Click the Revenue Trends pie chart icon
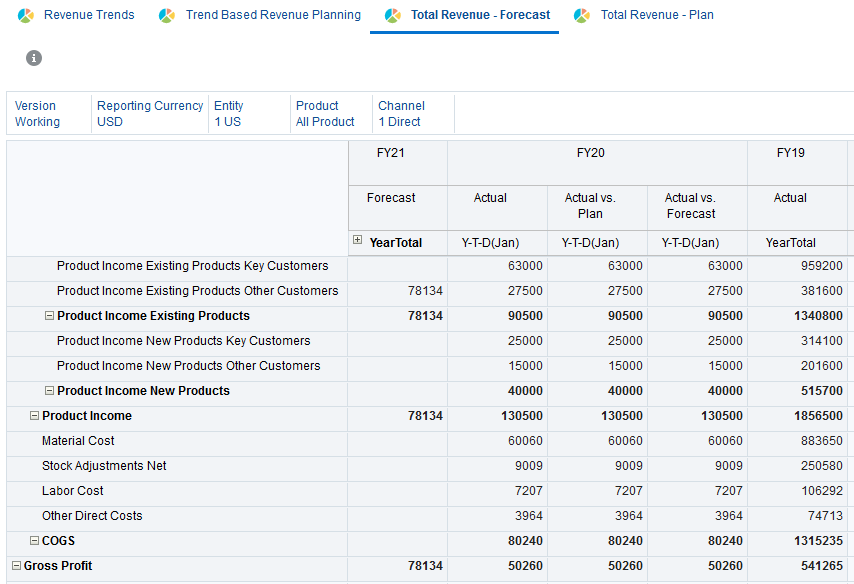Image resolution: width=854 pixels, height=584 pixels. point(24,15)
